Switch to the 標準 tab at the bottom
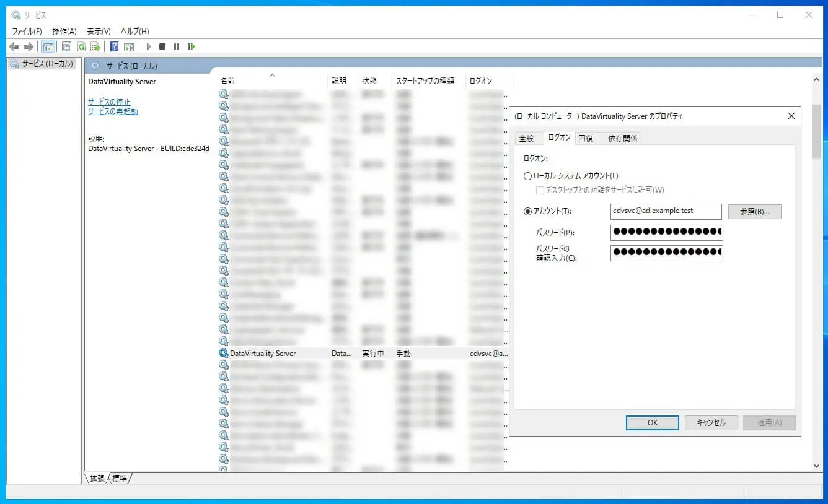This screenshot has width=828, height=504. tap(120, 478)
